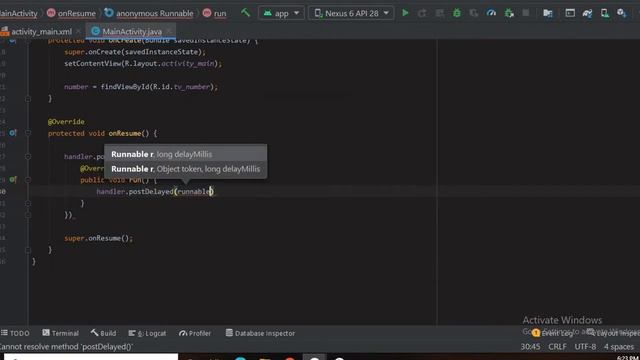The width and height of the screenshot is (640, 360).
Task: Open the SDK Manager icon
Action: tap(622, 13)
